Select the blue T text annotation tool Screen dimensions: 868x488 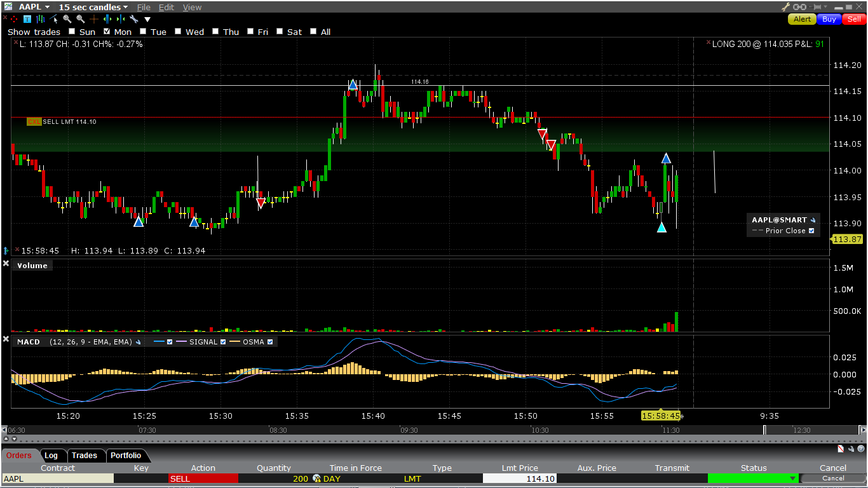point(27,19)
